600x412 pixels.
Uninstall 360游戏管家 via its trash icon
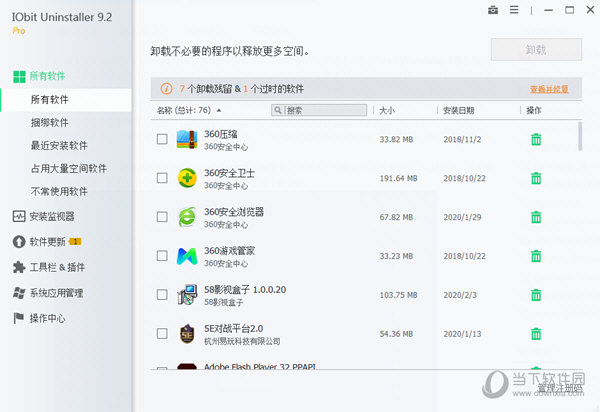tap(536, 256)
